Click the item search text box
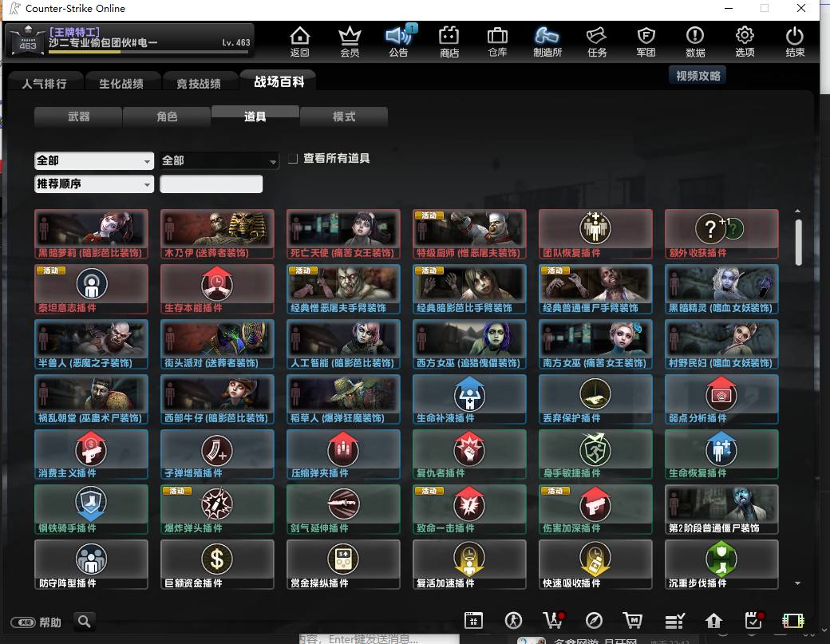830x644 pixels. click(x=211, y=184)
